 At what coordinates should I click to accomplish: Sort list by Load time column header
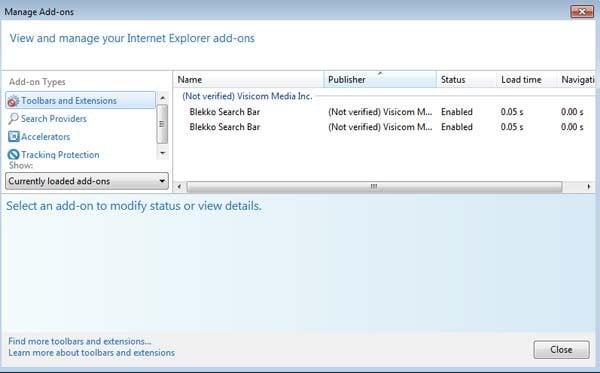coord(526,80)
